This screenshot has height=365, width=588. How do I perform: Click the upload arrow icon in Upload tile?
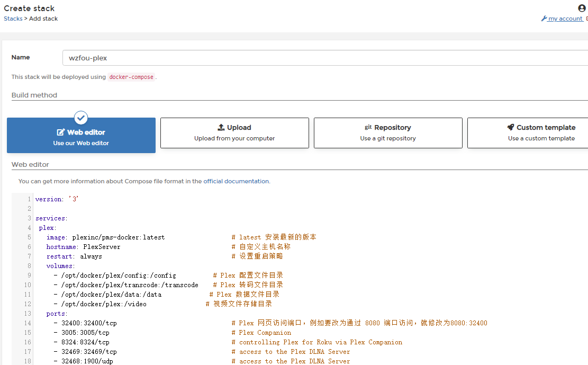221,127
